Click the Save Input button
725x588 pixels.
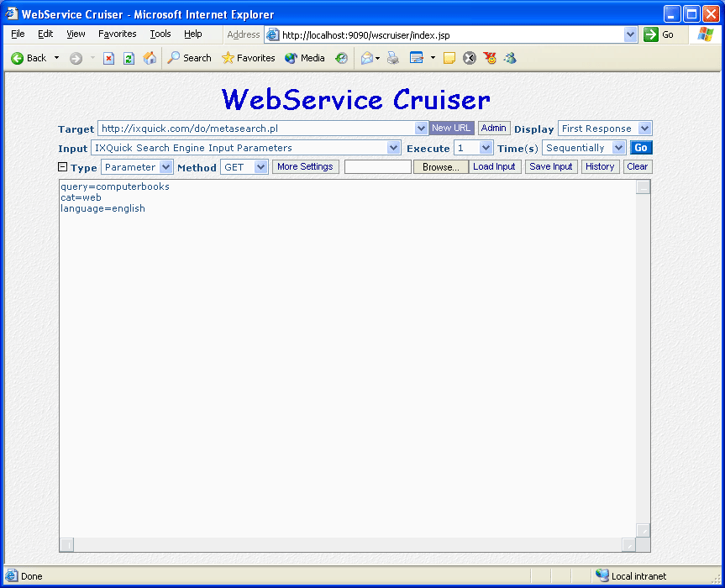pos(550,167)
